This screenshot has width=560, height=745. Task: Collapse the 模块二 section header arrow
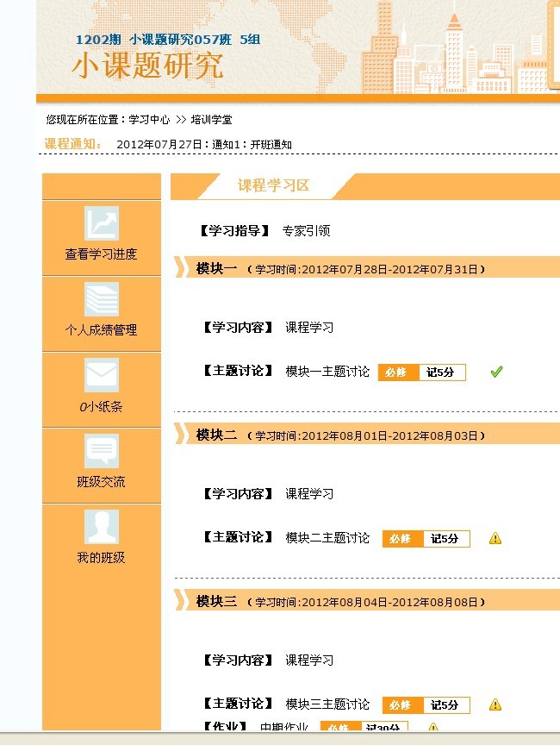point(180,435)
